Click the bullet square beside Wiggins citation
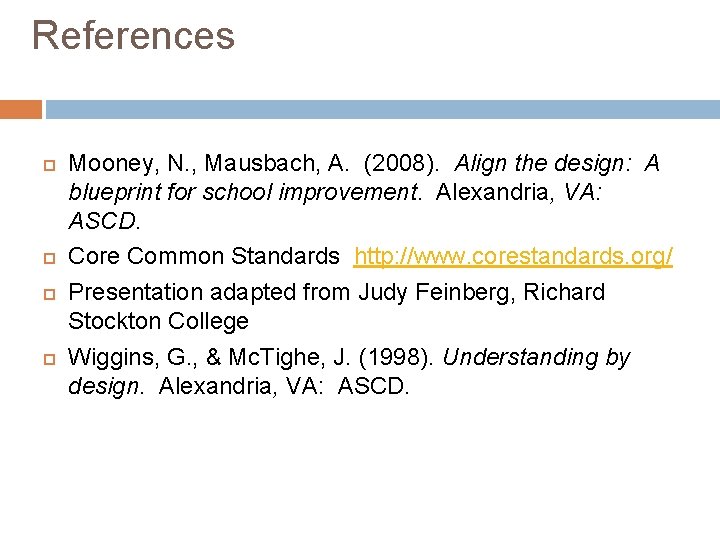Viewport: 720px width, 540px height. (49, 359)
